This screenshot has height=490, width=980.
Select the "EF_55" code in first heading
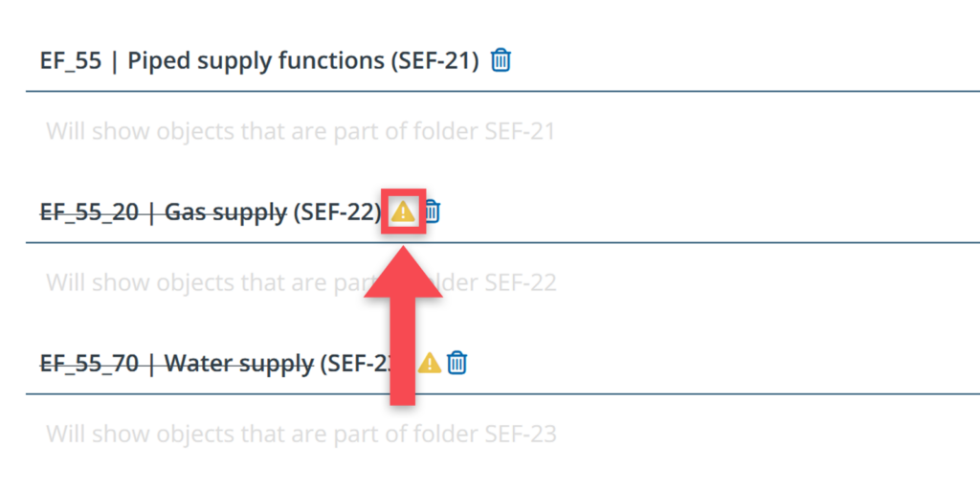[70, 61]
